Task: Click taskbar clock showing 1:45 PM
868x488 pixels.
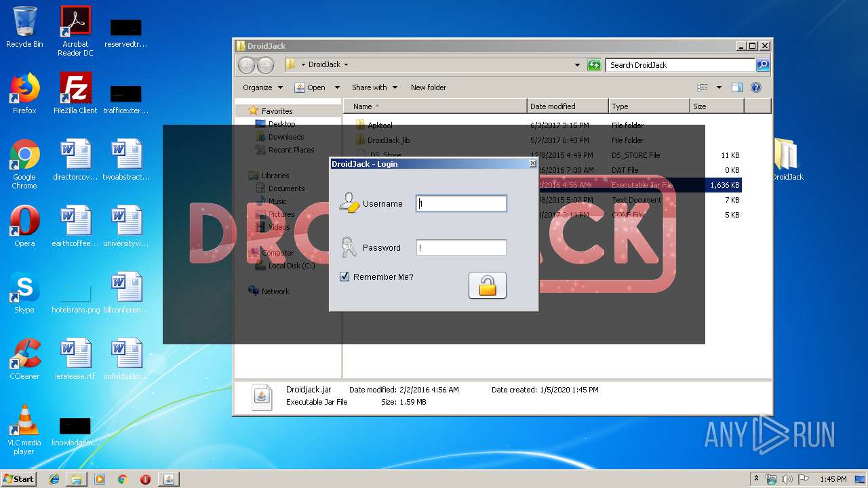Action: (x=833, y=479)
